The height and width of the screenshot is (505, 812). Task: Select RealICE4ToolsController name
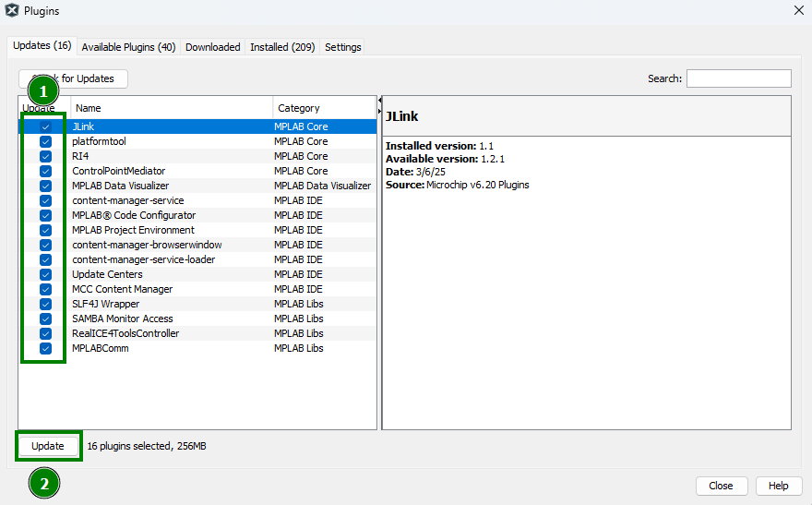(x=125, y=333)
